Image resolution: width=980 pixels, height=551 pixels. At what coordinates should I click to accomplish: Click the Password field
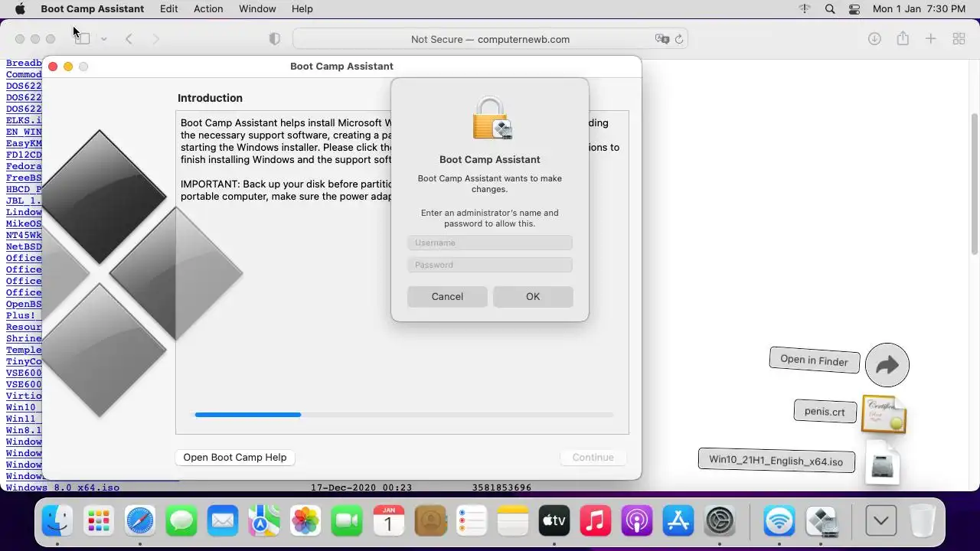(x=490, y=265)
